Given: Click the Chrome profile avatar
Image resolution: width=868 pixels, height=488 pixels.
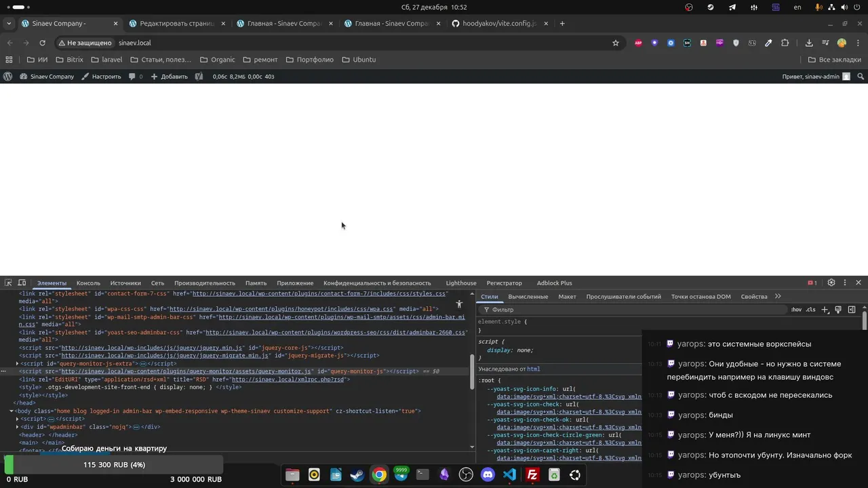Looking at the screenshot, I should [842, 43].
